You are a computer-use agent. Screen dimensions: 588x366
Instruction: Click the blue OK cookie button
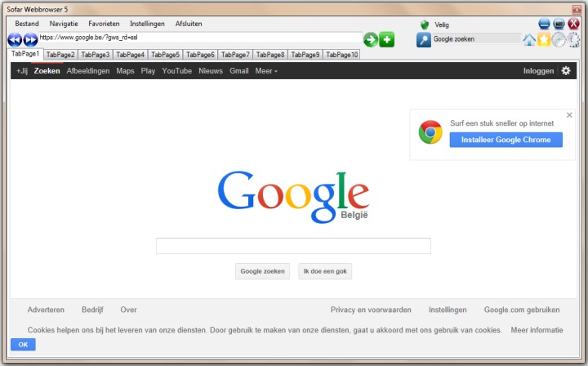pos(23,345)
